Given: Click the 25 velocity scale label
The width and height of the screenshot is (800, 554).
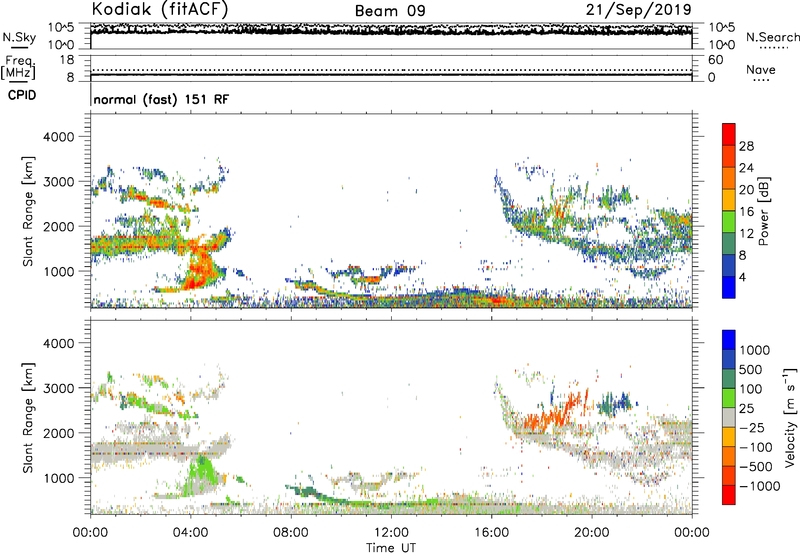Looking at the screenshot, I should click(746, 409).
